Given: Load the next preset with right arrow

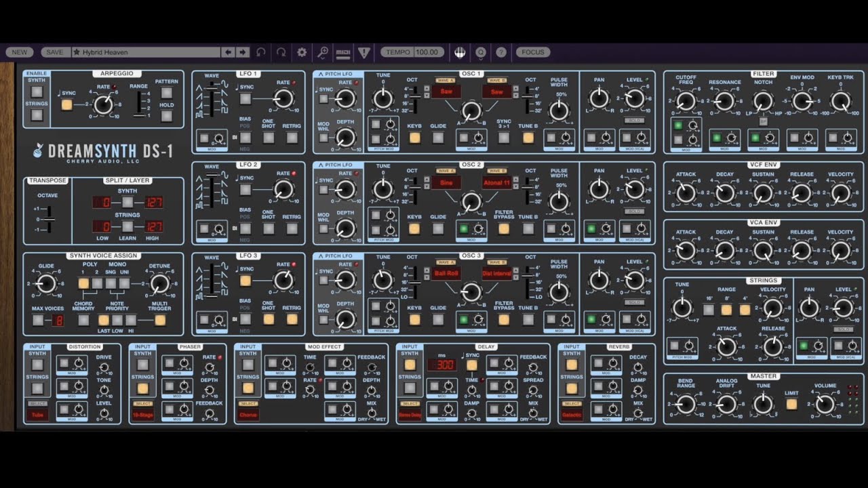Looking at the screenshot, I should click(243, 52).
